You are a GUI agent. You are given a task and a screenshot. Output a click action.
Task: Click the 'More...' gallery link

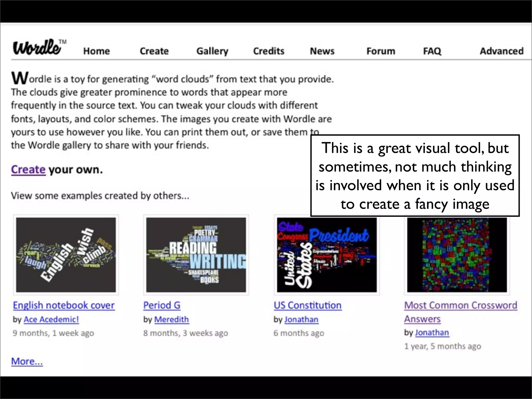click(x=27, y=361)
